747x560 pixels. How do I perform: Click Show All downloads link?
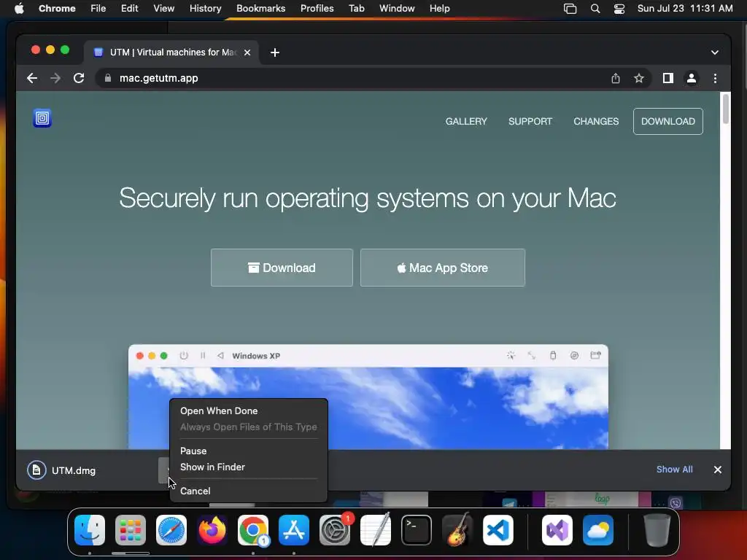pos(674,470)
